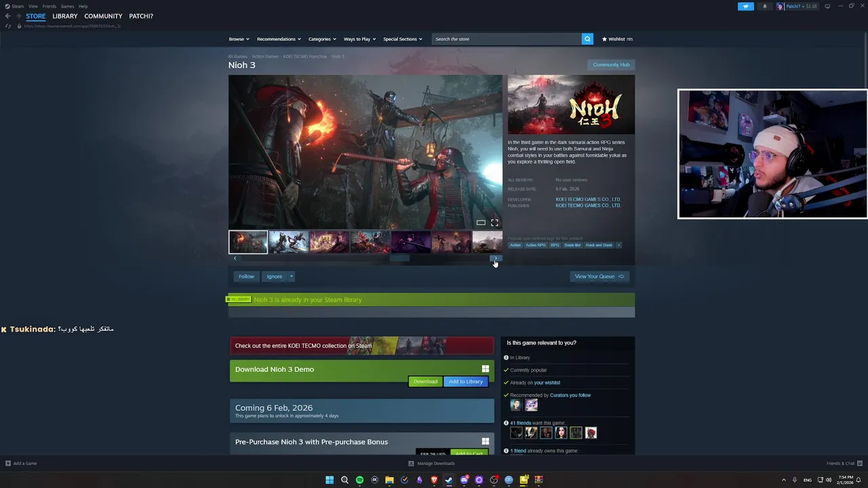Click the blue store search magnifier button

[587, 39]
